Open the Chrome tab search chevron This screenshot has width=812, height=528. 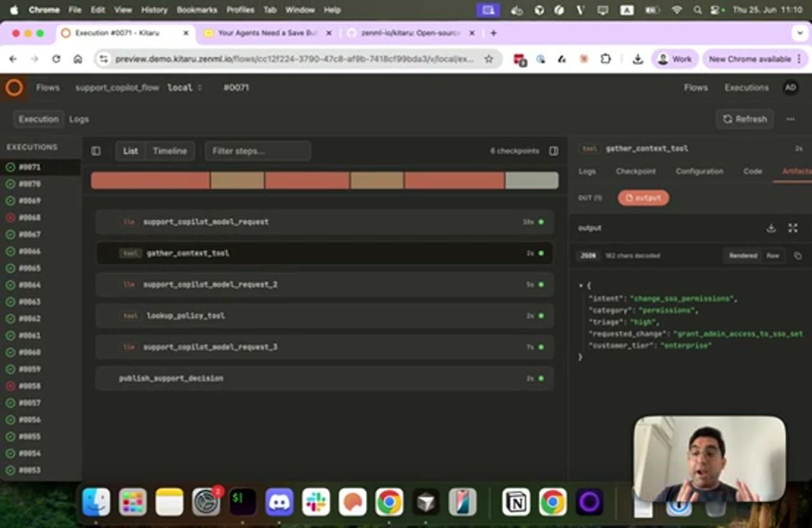click(x=799, y=33)
